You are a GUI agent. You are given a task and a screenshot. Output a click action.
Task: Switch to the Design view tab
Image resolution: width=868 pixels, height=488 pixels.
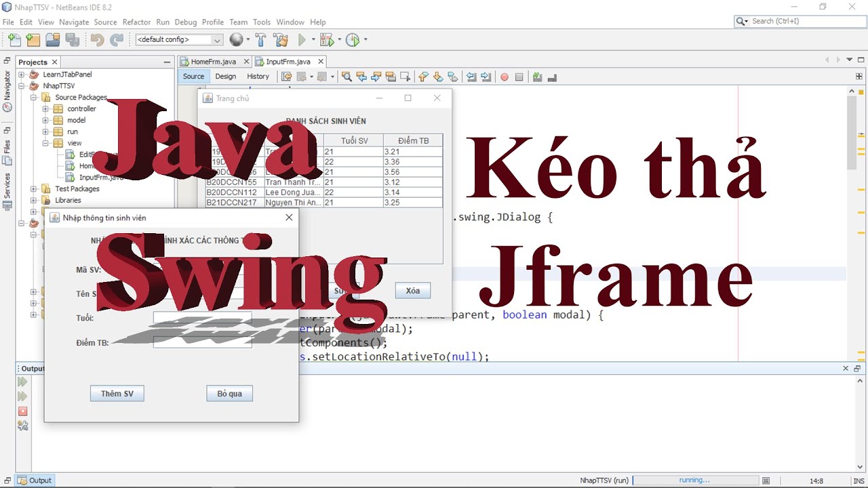pyautogui.click(x=226, y=77)
